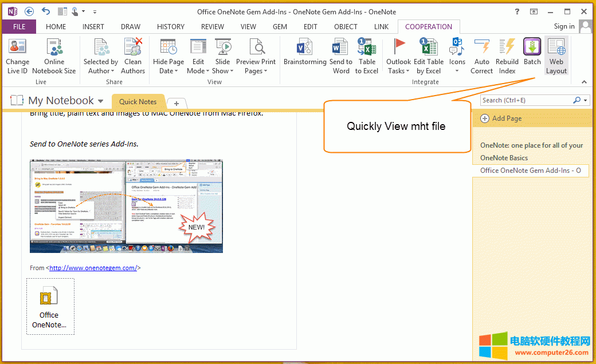596x364 pixels.
Task: Switch to Web Layout view
Action: pyautogui.click(x=556, y=56)
